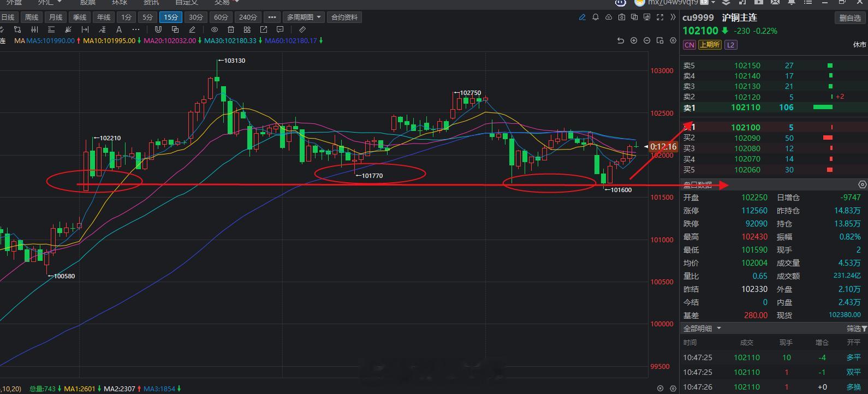Select the text annotation tool
Image resolution: width=868 pixels, height=394 pixels.
(x=119, y=29)
